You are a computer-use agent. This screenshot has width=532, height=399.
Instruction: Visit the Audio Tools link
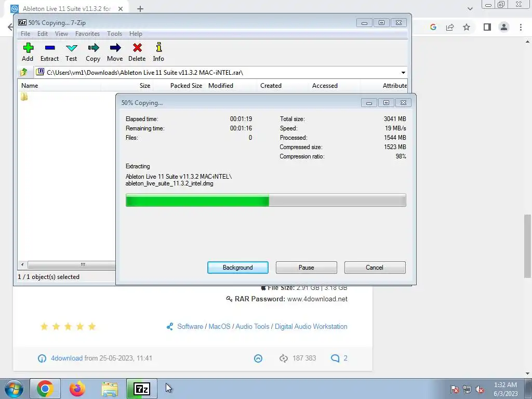252,326
